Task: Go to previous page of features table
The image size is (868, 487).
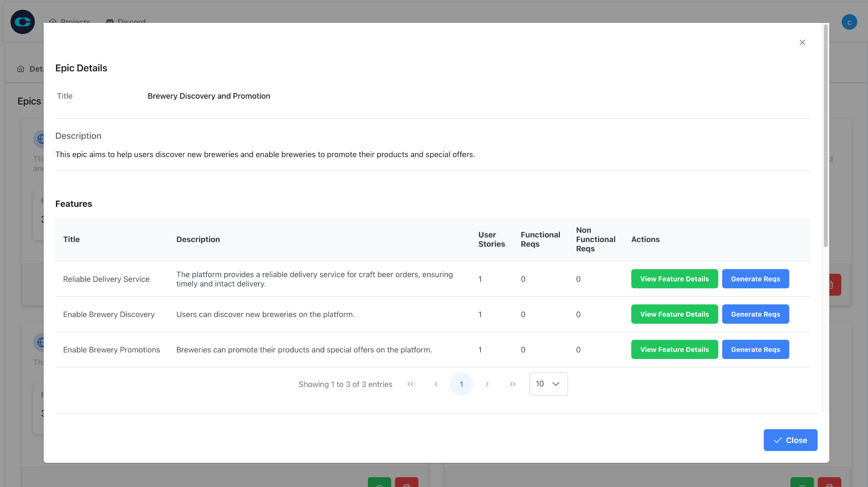Action: 436,384
